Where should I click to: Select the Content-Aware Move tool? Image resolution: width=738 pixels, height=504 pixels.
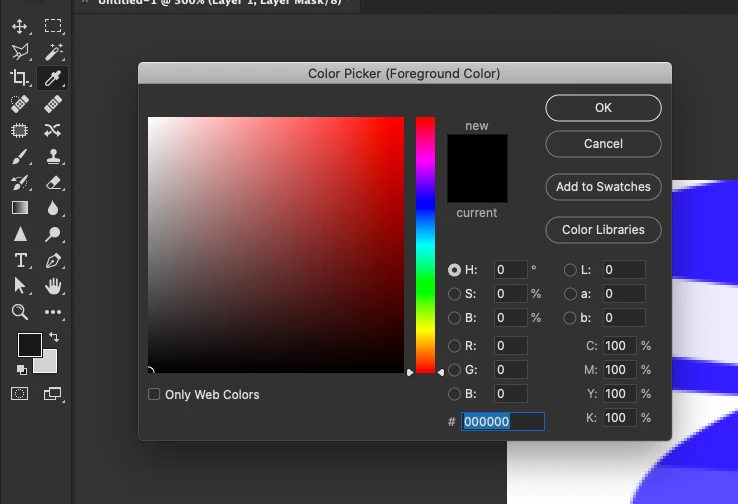(x=52, y=130)
